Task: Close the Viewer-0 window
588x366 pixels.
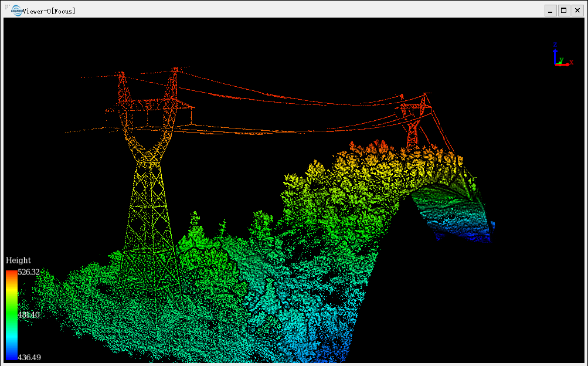Action: [576, 11]
